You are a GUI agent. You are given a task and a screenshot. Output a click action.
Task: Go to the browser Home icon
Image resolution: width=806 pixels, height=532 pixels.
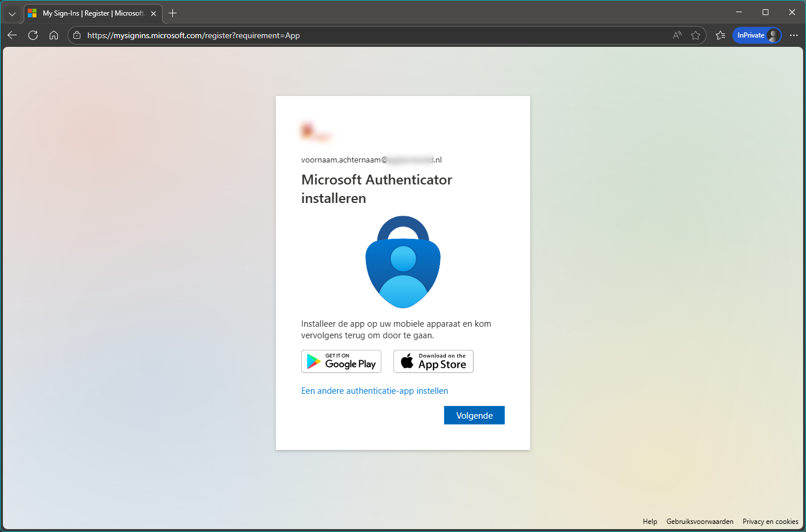[x=54, y=35]
